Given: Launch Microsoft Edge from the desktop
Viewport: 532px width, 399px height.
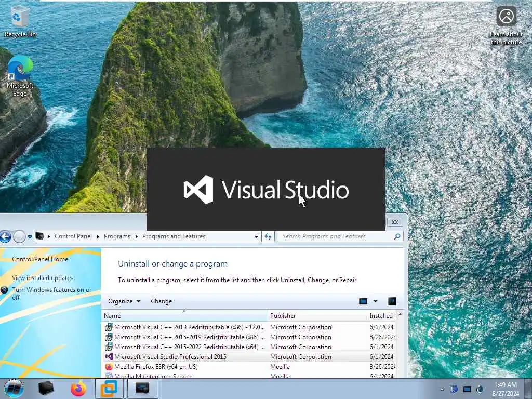Looking at the screenshot, I should [20, 76].
